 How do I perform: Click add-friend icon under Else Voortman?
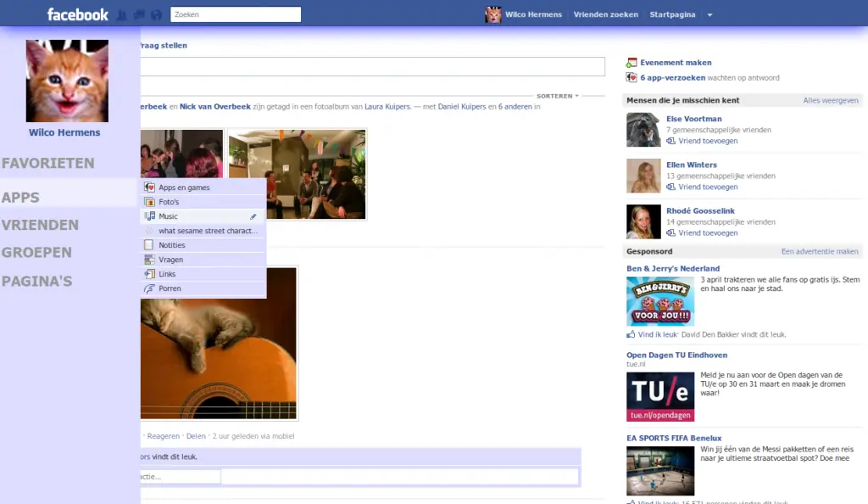[671, 141]
